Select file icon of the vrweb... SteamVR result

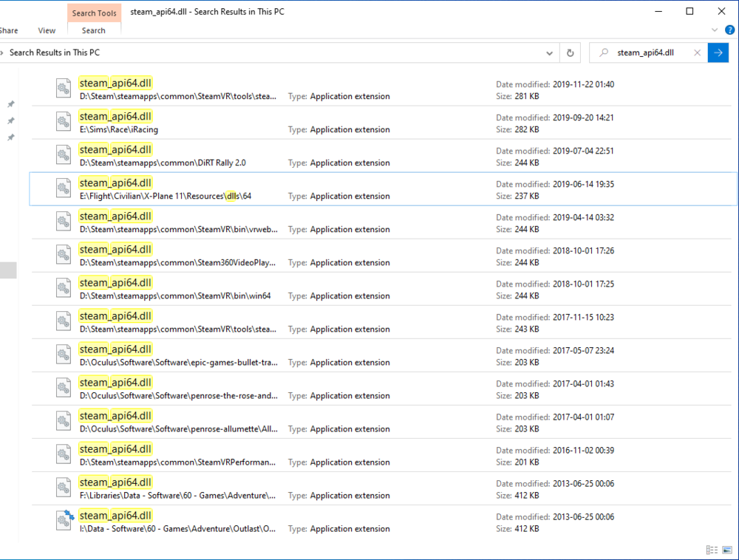point(64,222)
